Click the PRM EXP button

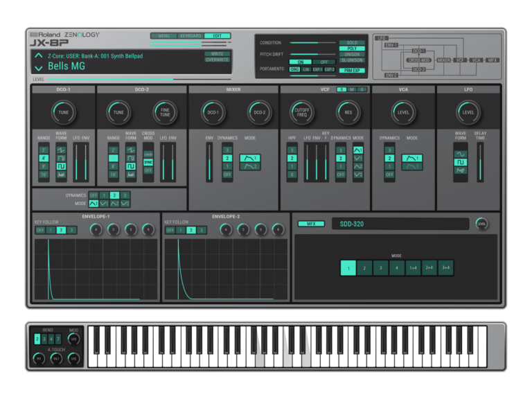coord(352,71)
